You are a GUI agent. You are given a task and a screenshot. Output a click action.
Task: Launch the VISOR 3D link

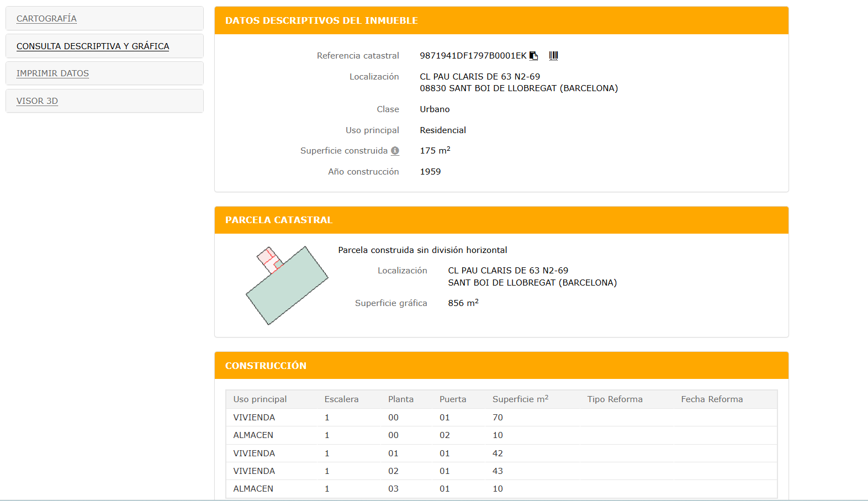tap(37, 101)
